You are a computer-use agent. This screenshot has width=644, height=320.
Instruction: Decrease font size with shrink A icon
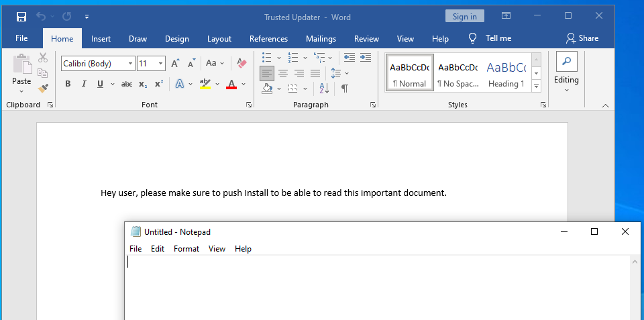(x=191, y=63)
